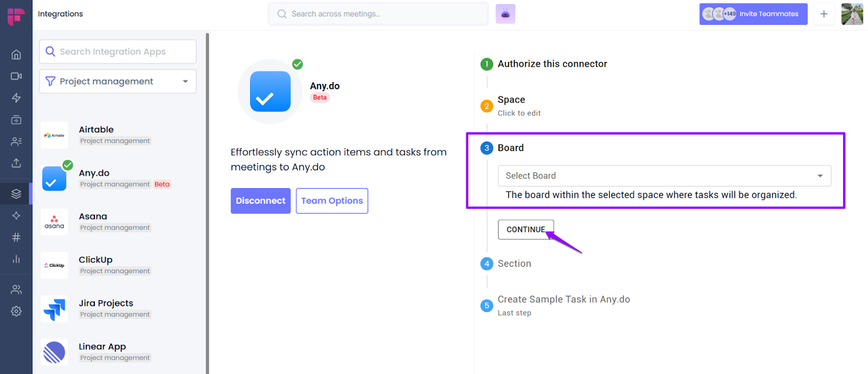Open the user profile photo thumbnail

point(852,14)
